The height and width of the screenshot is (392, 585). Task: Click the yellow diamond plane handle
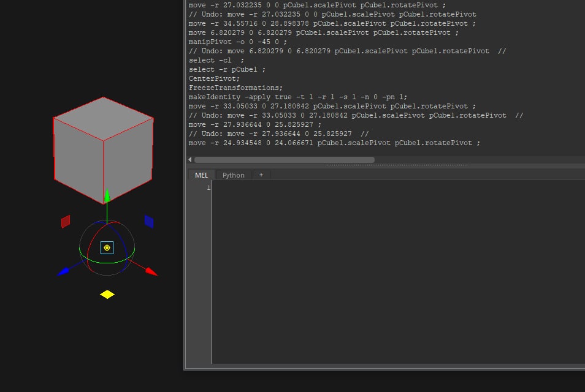107,295
